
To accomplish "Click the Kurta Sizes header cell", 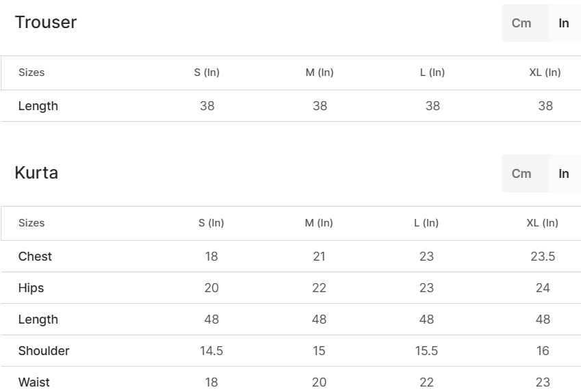I will pos(31,222).
